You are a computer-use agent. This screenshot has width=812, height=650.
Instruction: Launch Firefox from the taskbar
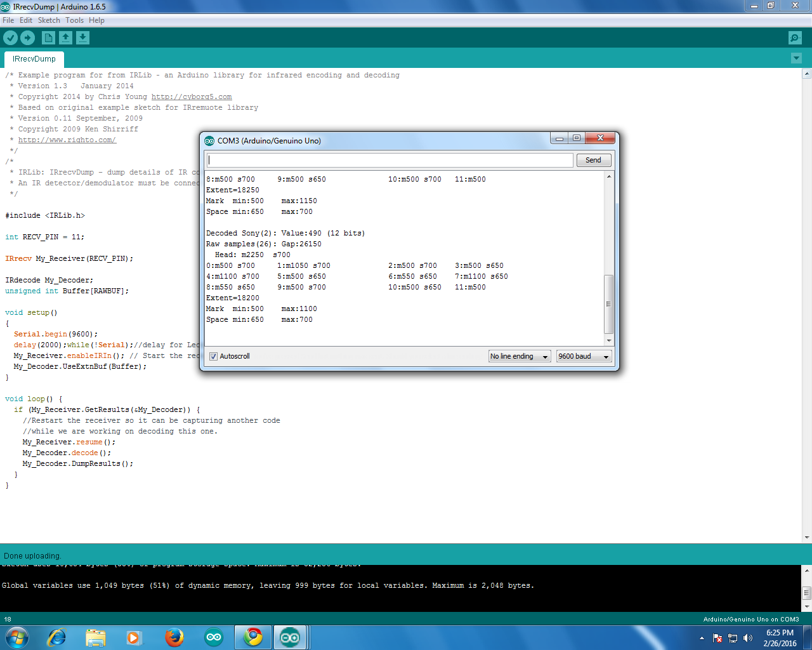[174, 637]
